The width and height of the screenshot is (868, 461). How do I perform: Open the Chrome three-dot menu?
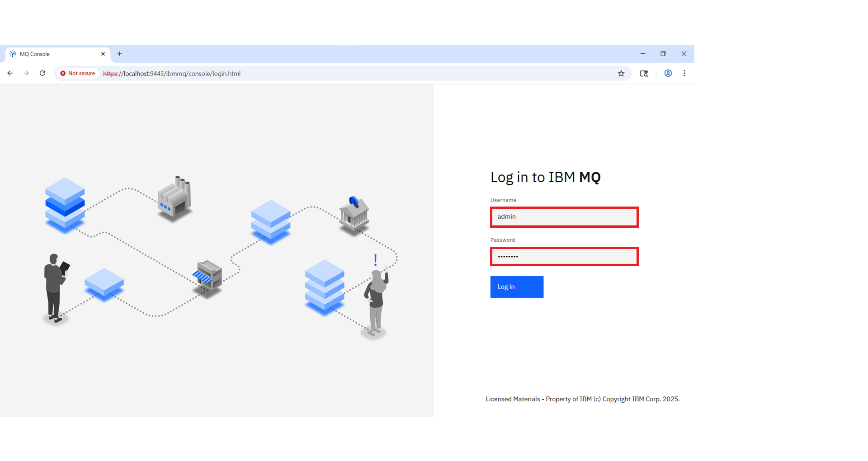click(x=684, y=73)
